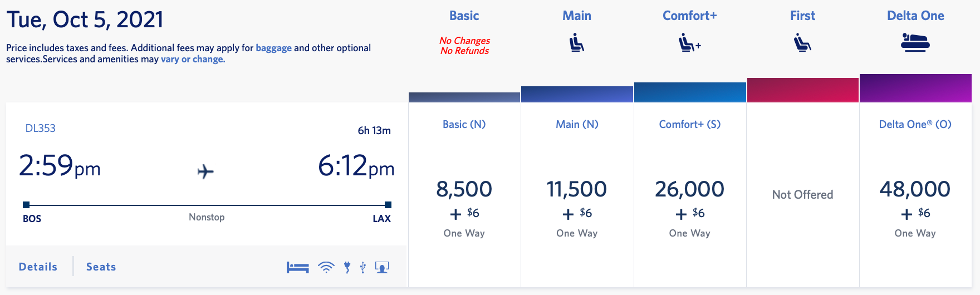Click the Comfort+ seat icon

tap(689, 43)
